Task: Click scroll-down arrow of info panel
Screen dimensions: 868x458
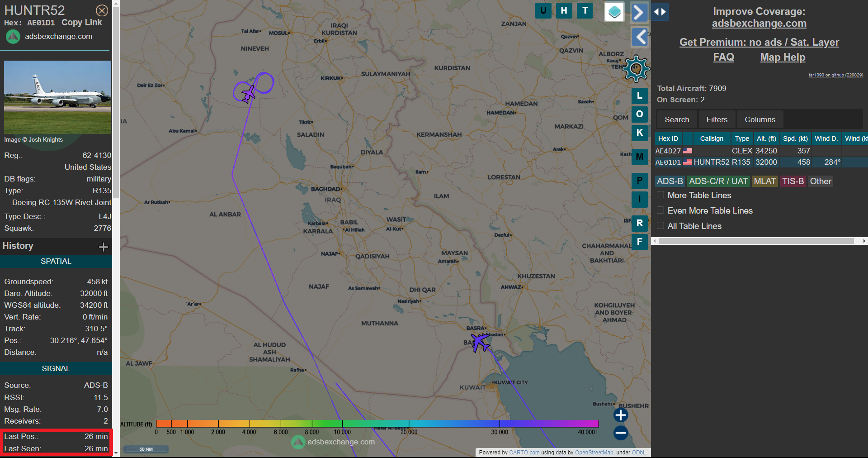Action: pyautogui.click(x=116, y=453)
